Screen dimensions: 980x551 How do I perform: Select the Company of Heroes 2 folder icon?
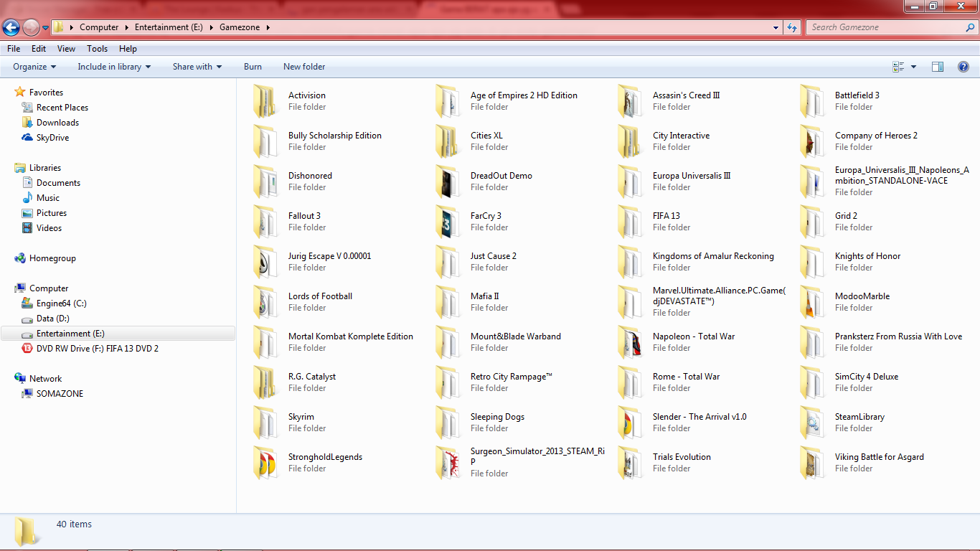point(812,141)
